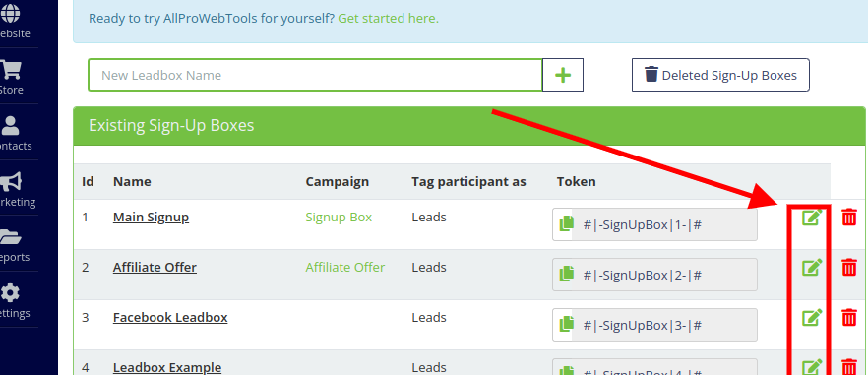Viewport: 868px width, 375px height.
Task: Delete the Facebook Leadbox entry
Action: tap(848, 317)
